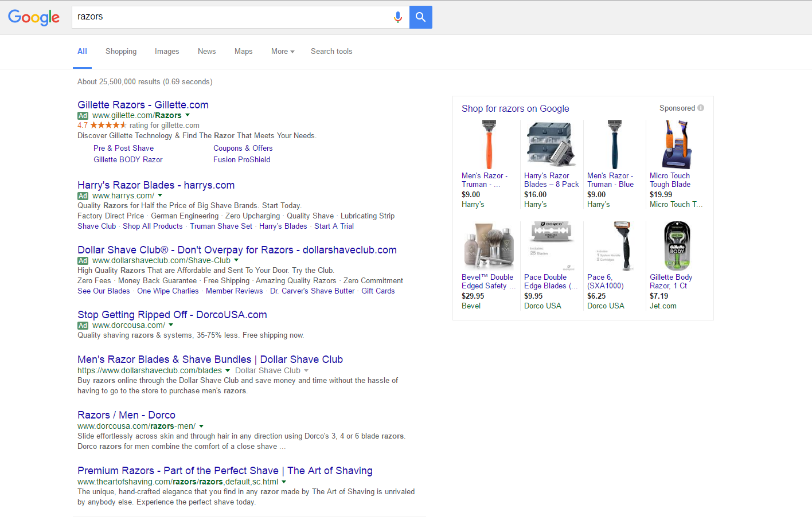Switch to the Shopping tab
This screenshot has height=520, width=812.
(x=121, y=52)
